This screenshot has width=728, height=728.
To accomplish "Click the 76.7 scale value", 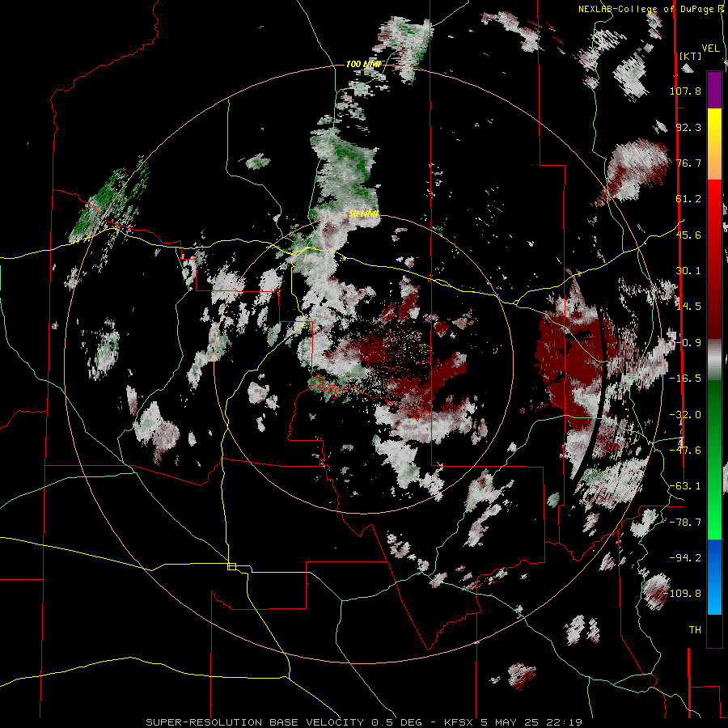I will [x=688, y=163].
